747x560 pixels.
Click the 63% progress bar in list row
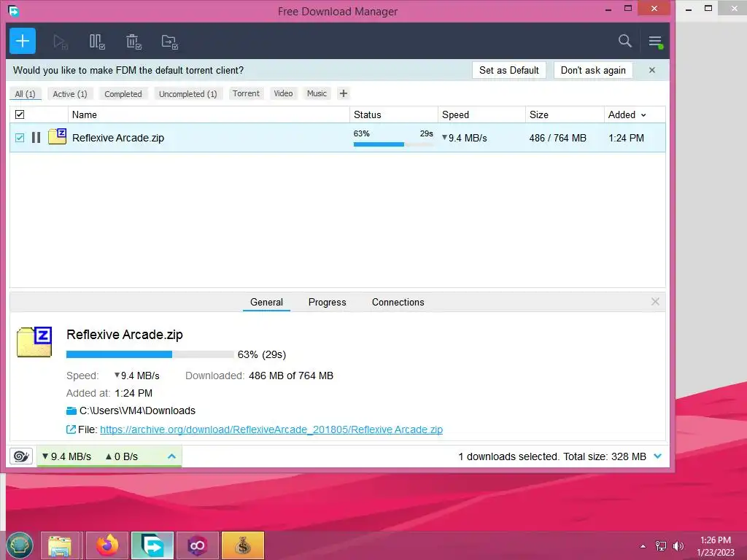click(x=393, y=144)
